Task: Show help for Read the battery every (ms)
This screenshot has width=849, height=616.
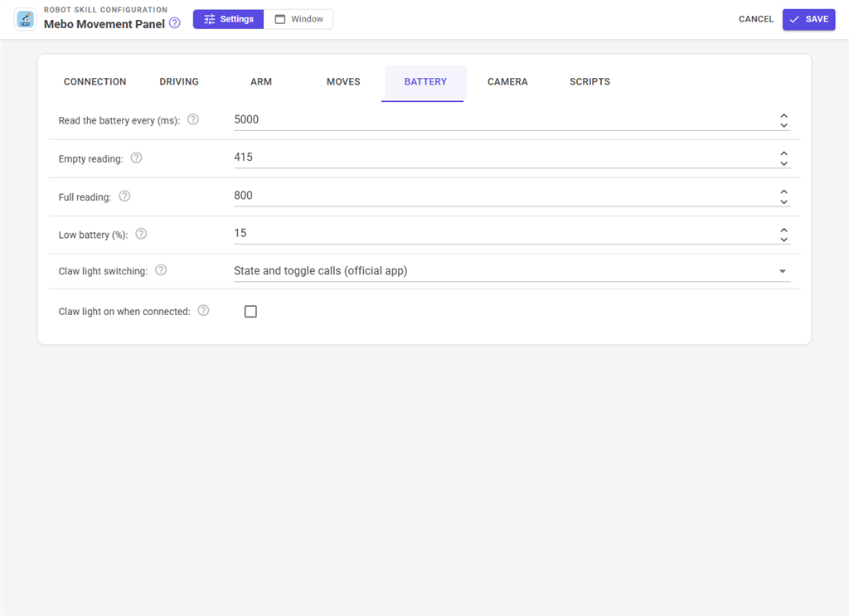Action: click(193, 119)
